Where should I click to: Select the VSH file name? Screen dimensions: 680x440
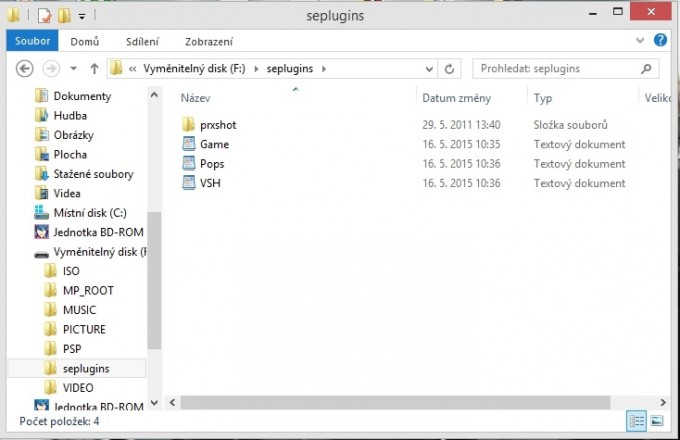210,183
